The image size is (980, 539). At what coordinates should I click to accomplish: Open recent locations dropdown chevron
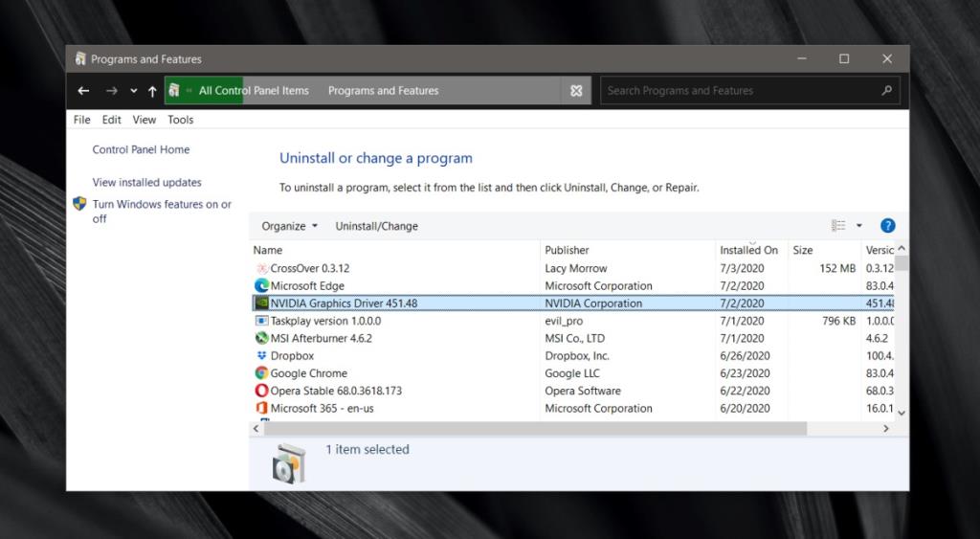coord(133,91)
